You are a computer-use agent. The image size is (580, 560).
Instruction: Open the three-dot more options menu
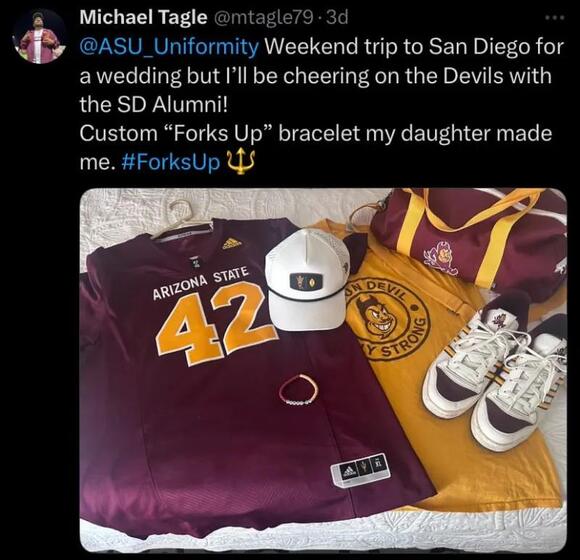[x=555, y=17]
